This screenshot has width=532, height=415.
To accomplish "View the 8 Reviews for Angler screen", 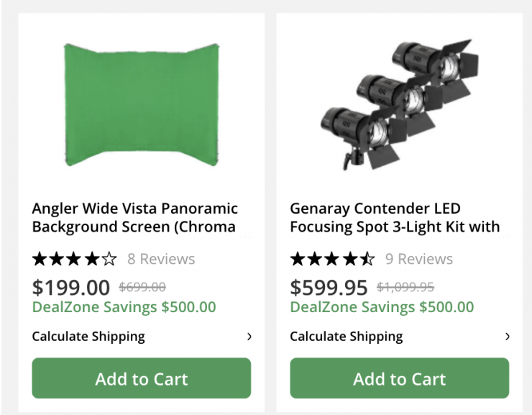I will click(161, 259).
